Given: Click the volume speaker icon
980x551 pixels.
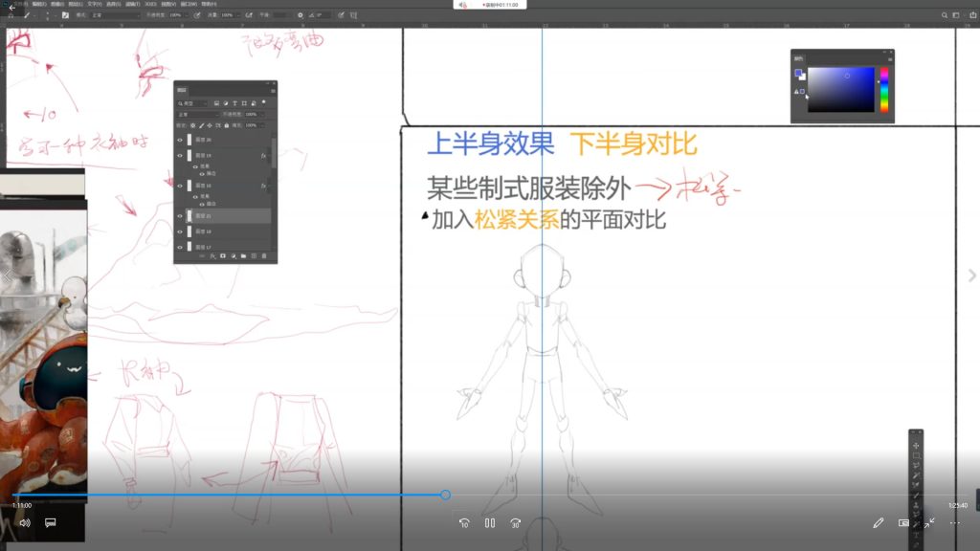Looking at the screenshot, I should (25, 523).
